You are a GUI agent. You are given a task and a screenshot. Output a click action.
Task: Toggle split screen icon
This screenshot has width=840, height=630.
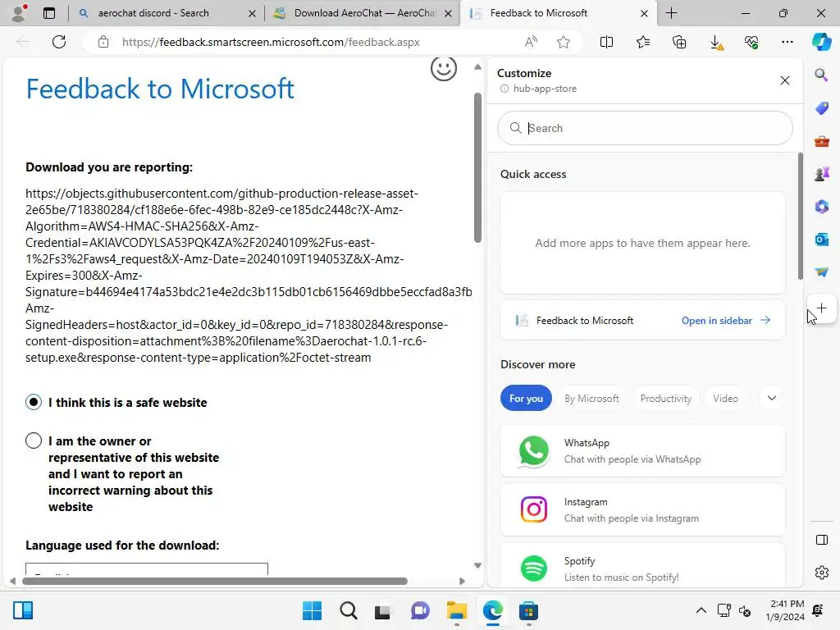606,42
